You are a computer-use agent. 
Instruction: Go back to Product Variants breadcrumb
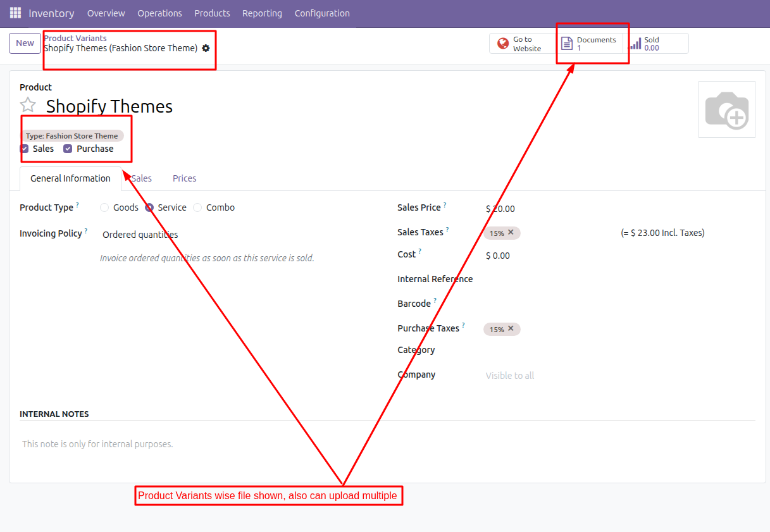pyautogui.click(x=75, y=39)
